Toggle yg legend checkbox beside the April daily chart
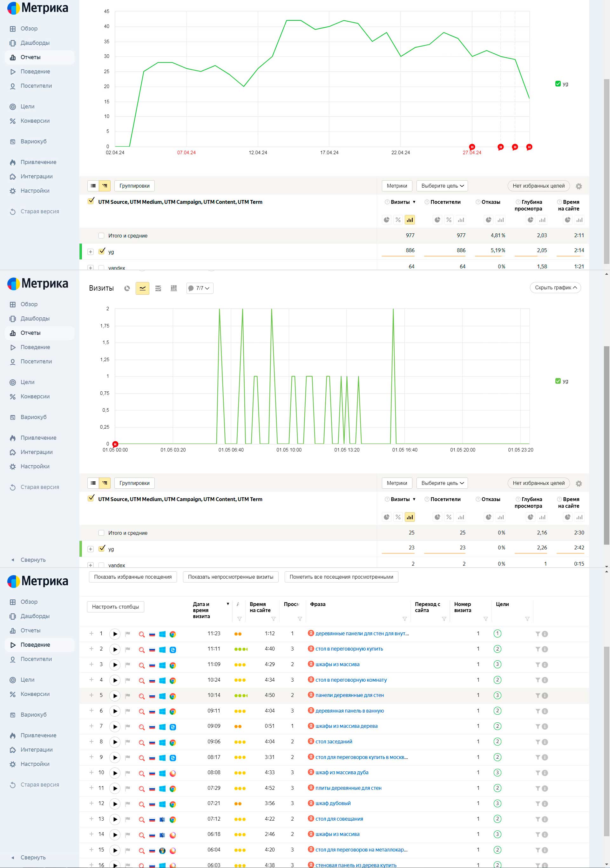 pyautogui.click(x=558, y=84)
